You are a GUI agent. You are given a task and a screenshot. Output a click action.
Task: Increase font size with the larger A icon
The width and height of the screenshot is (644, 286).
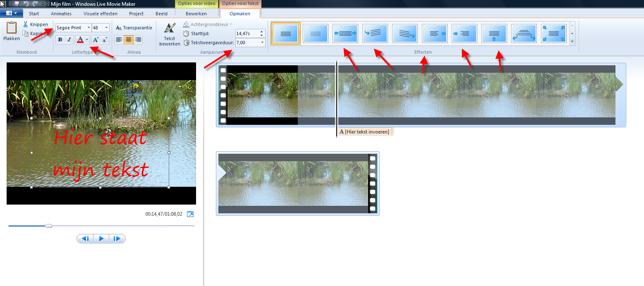point(95,40)
